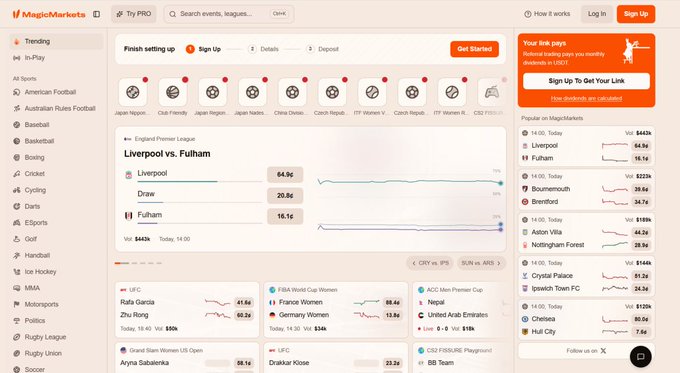This screenshot has height=373, width=680.
Task: Select the Deposit setup step
Action: click(322, 49)
